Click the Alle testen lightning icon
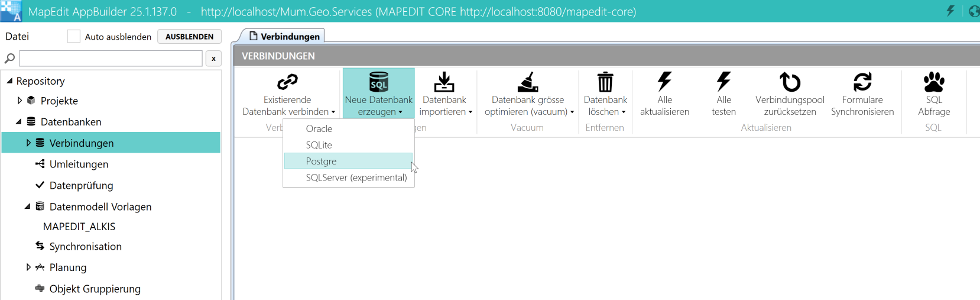Screen dimensions: 980x300 click(x=723, y=82)
